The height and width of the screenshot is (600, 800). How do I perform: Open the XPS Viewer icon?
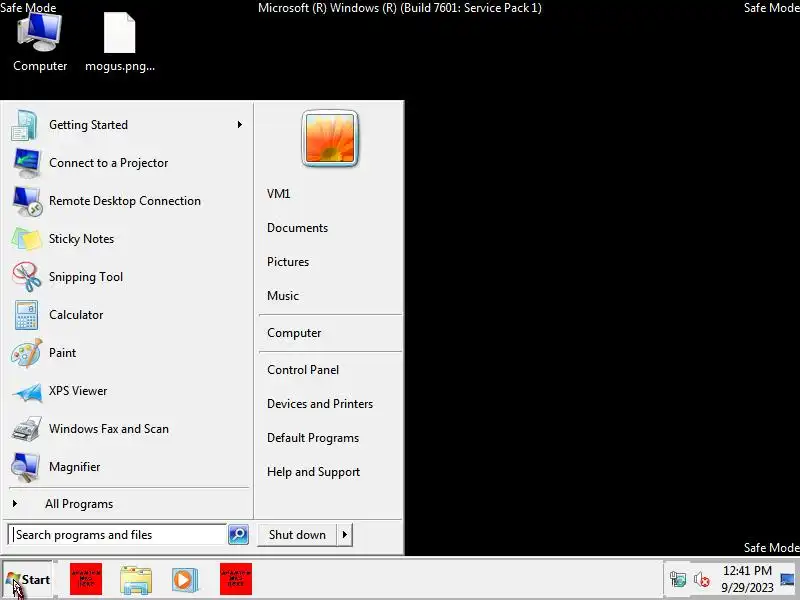(27, 391)
